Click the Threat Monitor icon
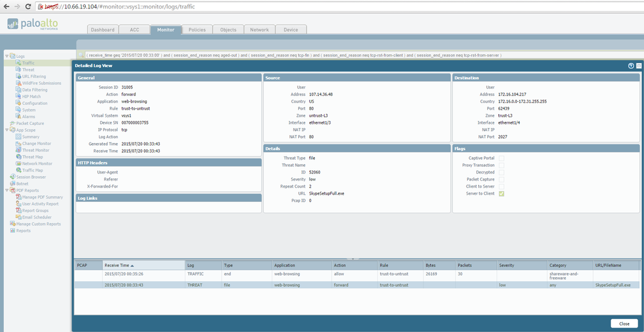 pos(19,150)
